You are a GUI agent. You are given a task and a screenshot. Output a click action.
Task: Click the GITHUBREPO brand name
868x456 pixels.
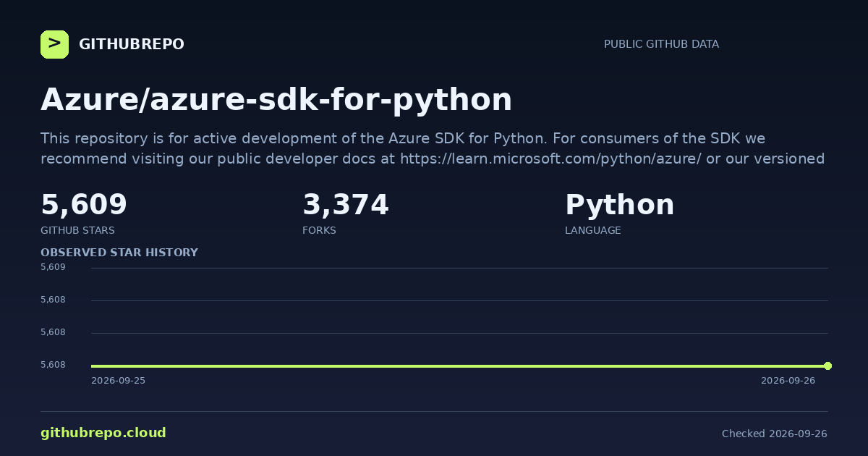(x=132, y=44)
